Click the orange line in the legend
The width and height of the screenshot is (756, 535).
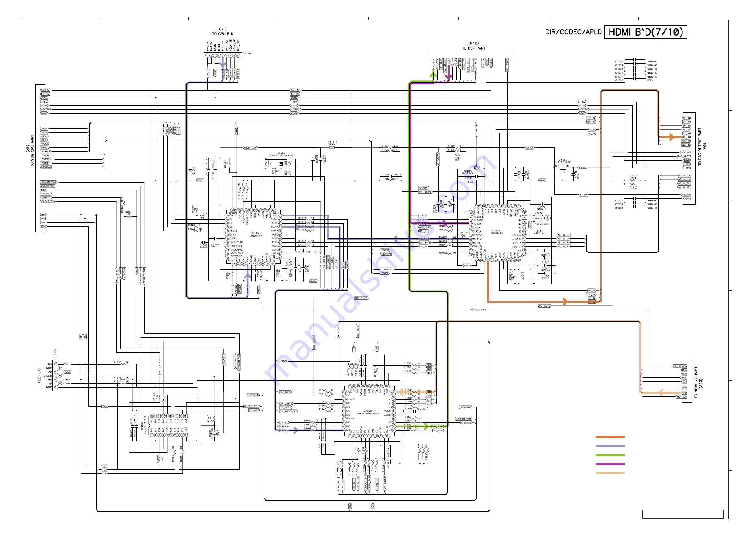610,437
